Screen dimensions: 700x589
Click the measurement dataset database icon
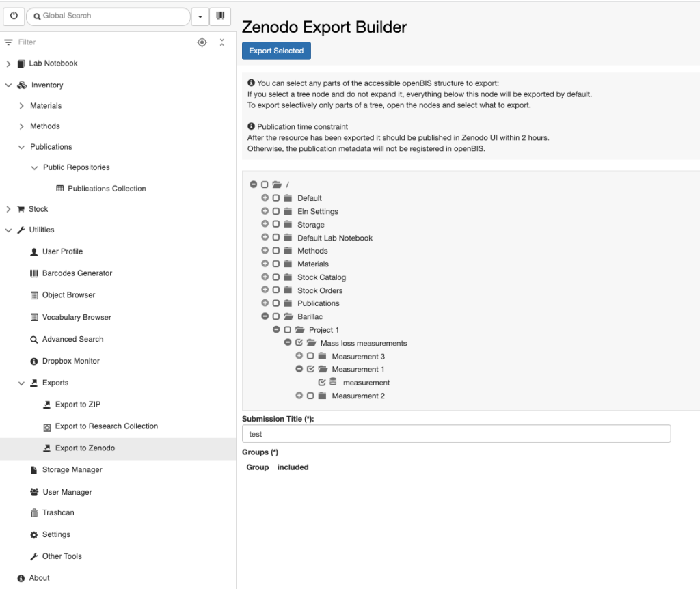tap(333, 382)
